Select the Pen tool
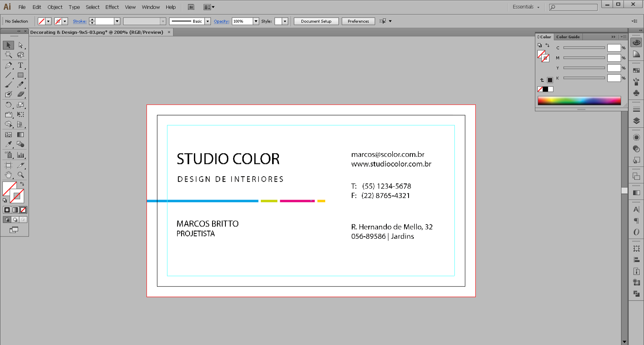The image size is (644, 345). point(8,65)
